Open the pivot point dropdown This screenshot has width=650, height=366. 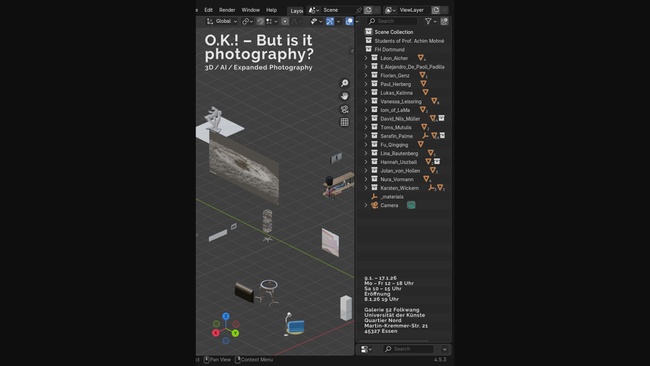247,21
